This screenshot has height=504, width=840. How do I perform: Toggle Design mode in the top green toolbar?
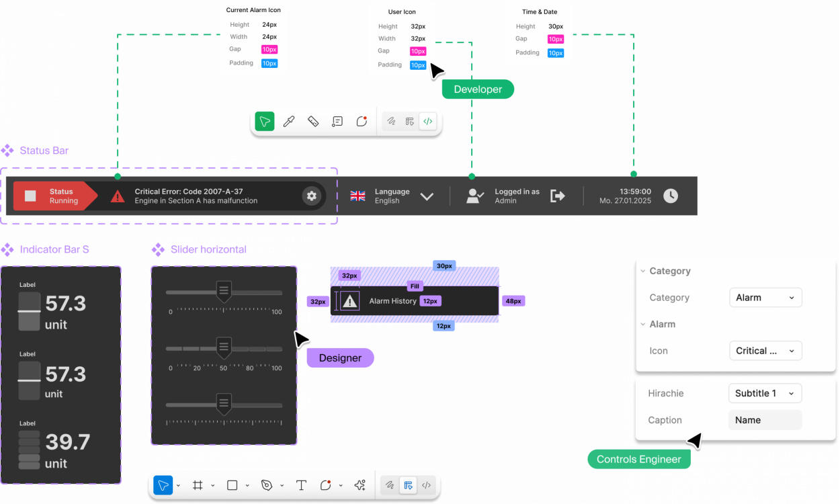409,122
